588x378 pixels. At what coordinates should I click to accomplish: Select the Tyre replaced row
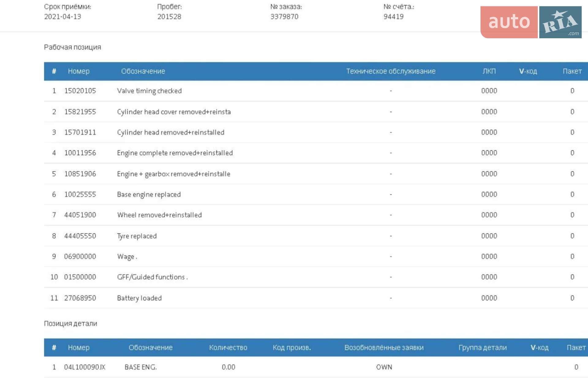tap(316, 236)
